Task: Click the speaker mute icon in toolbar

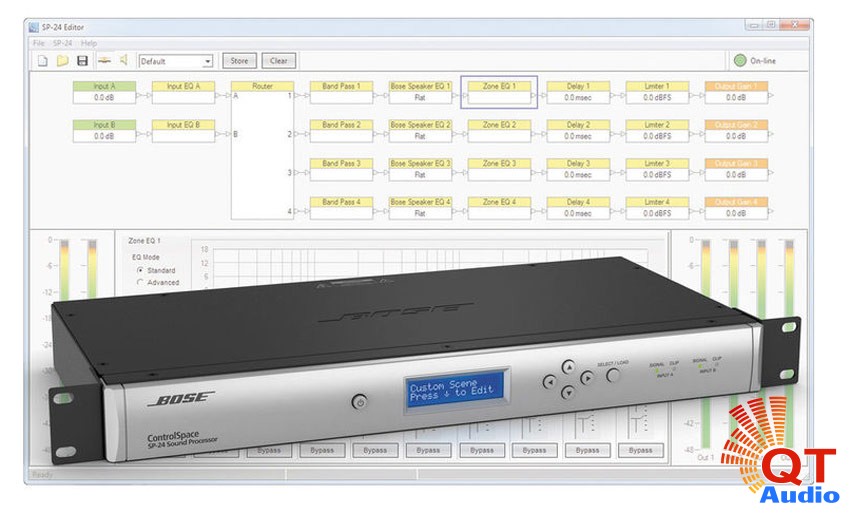Action: click(x=123, y=61)
